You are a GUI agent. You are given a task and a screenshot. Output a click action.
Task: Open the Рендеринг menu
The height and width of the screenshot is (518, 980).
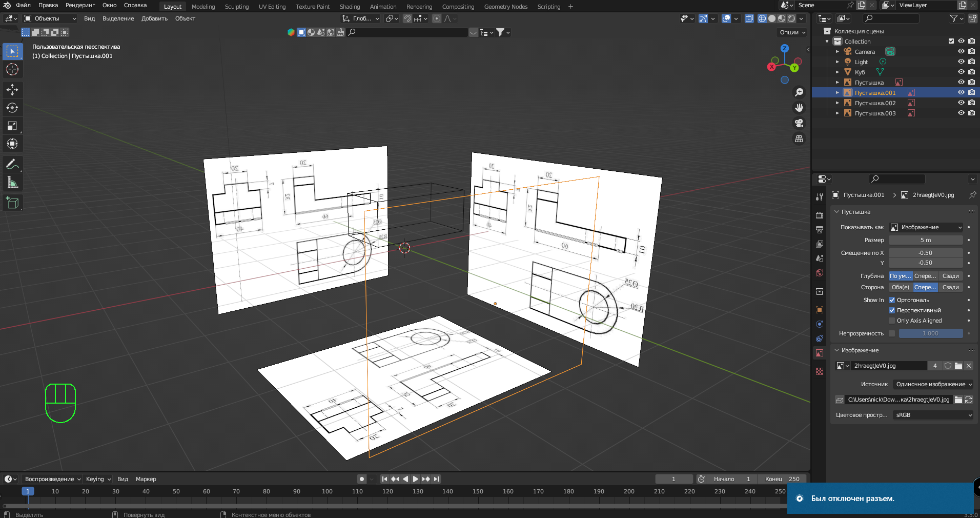tap(80, 5)
